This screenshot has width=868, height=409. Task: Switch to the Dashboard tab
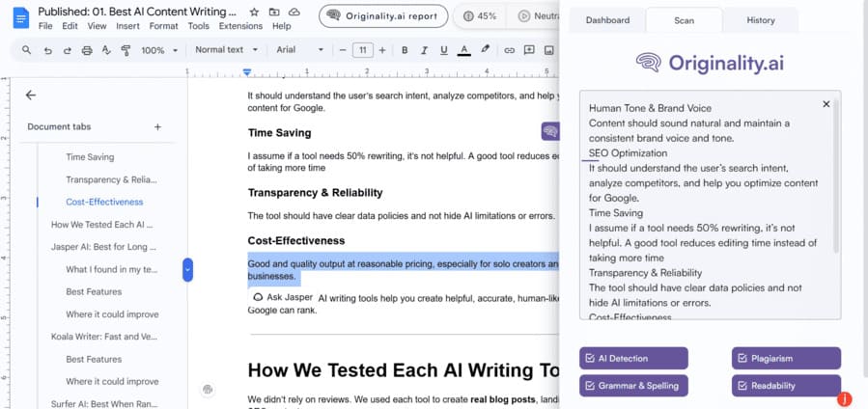click(608, 20)
